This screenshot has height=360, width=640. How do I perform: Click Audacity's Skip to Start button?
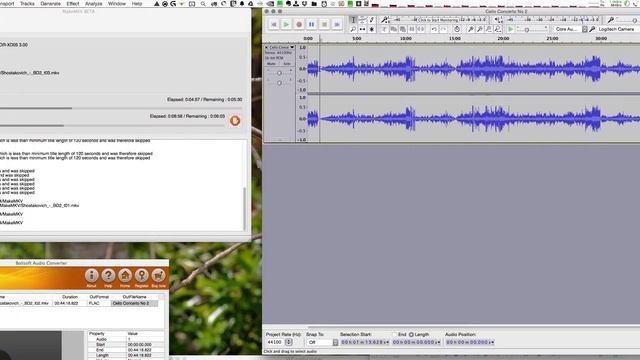273,24
